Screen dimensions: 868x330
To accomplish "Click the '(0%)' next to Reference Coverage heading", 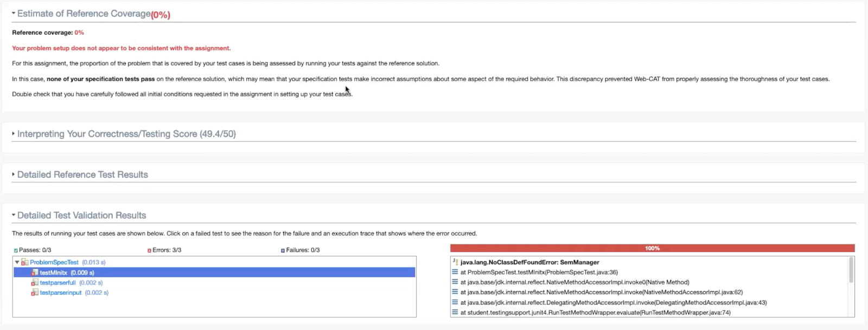I will point(161,15).
